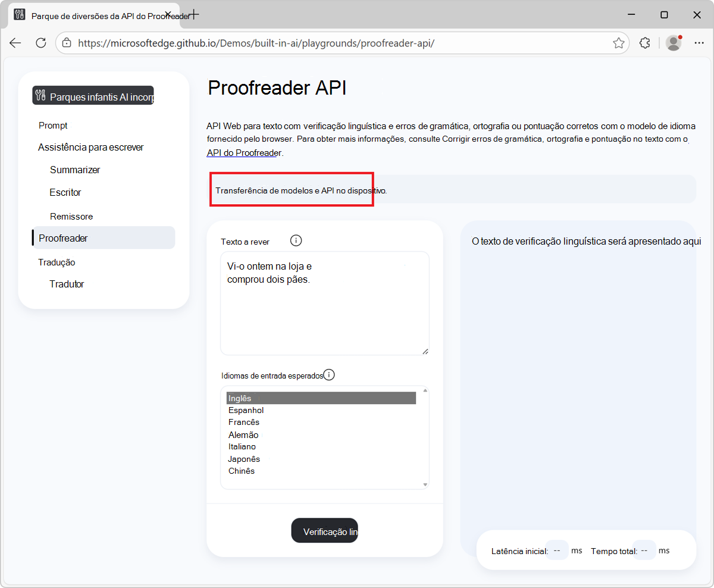This screenshot has height=588, width=714.
Task: Click the Proofreader API heading
Action: coord(277,88)
